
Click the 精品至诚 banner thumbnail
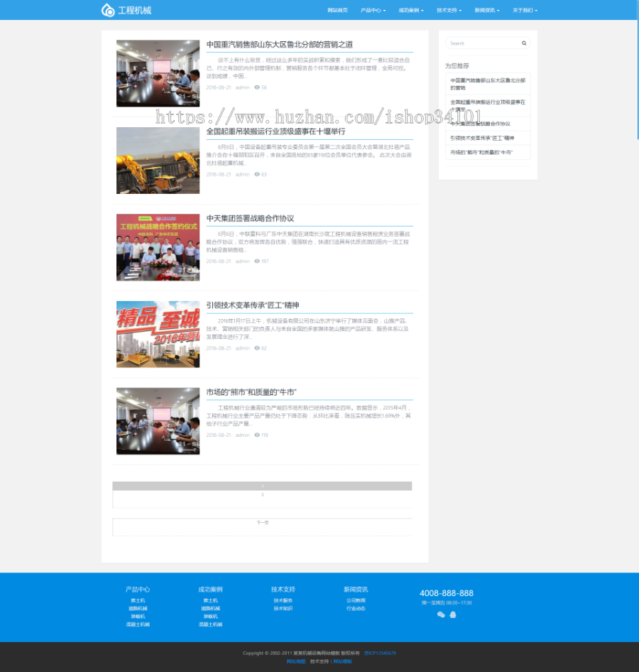coord(158,335)
